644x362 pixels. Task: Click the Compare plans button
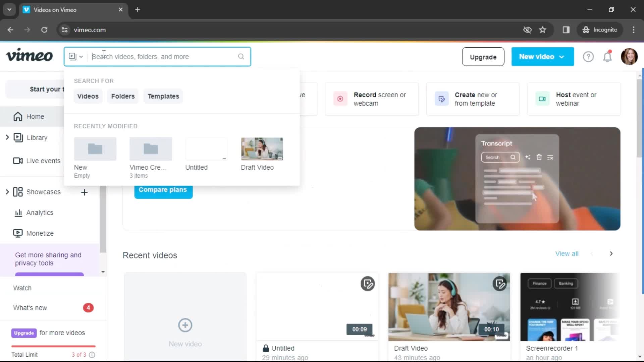[163, 190]
